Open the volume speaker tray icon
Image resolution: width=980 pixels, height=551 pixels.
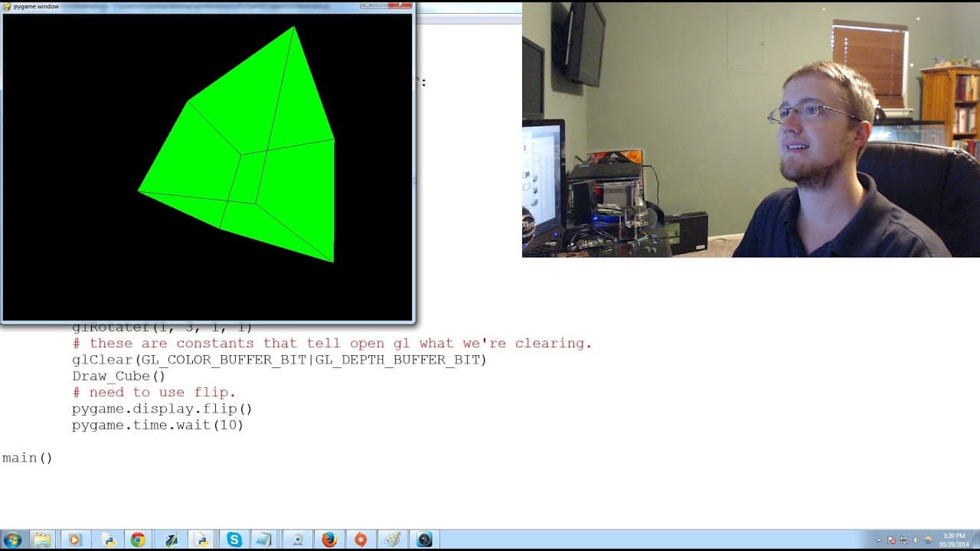[x=916, y=540]
